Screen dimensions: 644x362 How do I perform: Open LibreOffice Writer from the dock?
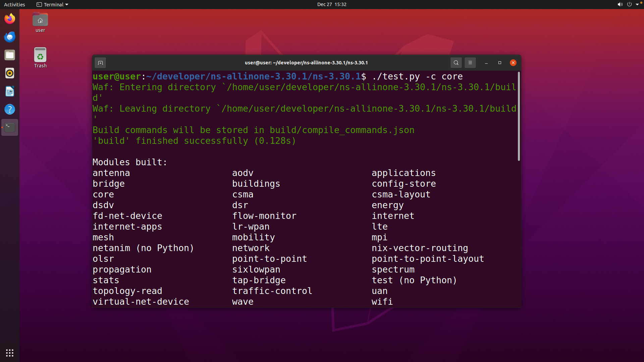pos(10,91)
